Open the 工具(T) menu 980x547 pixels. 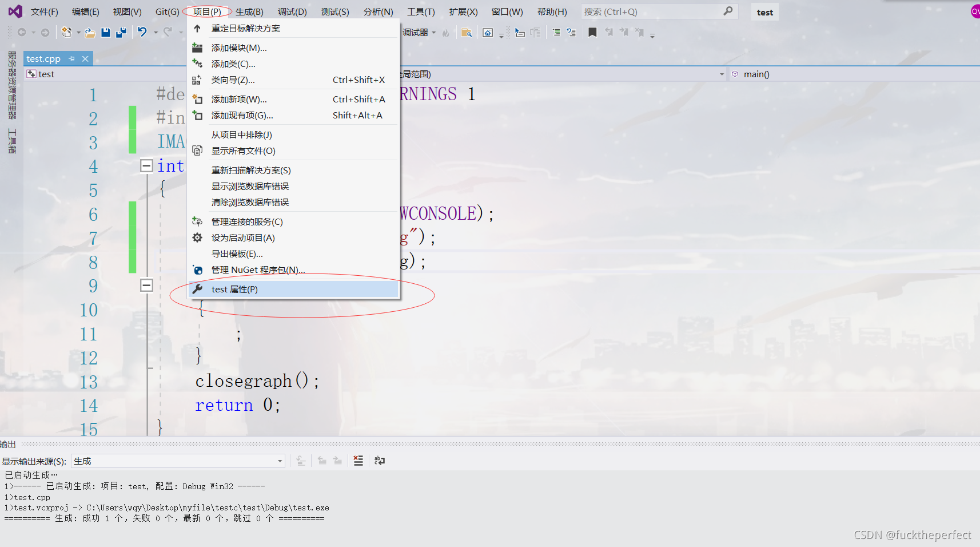pos(421,12)
